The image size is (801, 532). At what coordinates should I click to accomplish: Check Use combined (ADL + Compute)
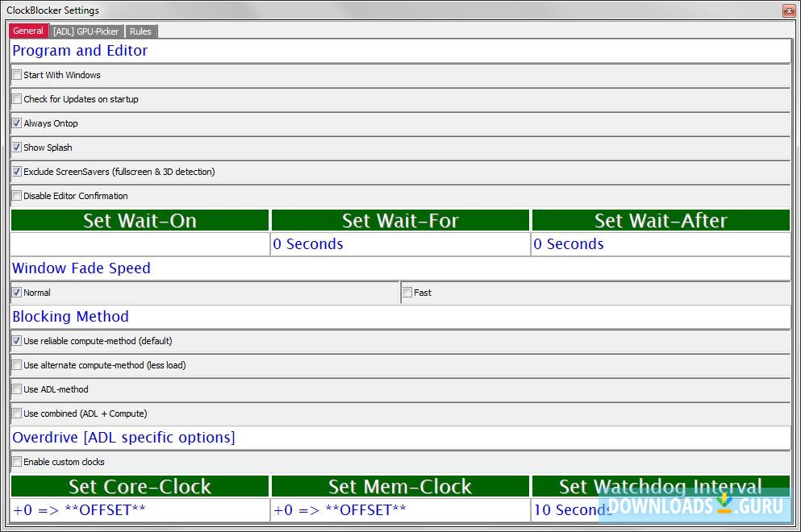(x=17, y=414)
